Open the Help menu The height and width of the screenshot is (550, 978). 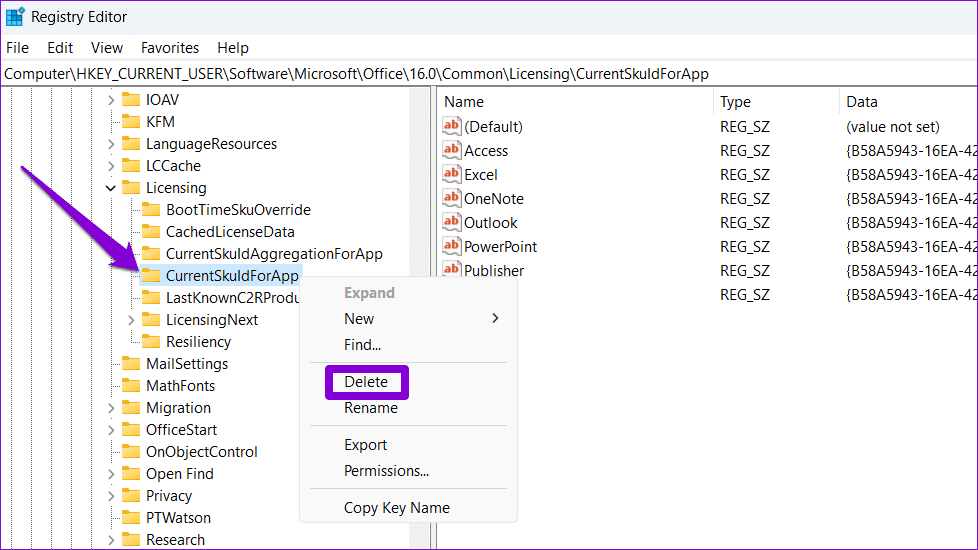coord(233,48)
